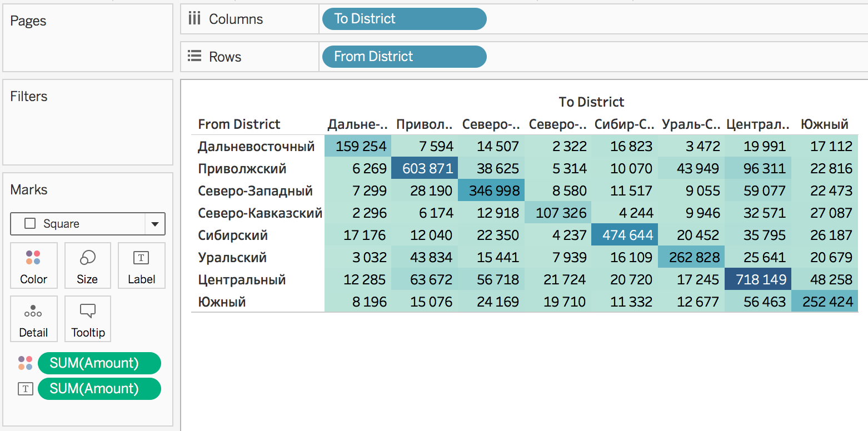868x431 pixels.
Task: Click the Rows shelf icon
Action: click(x=194, y=57)
